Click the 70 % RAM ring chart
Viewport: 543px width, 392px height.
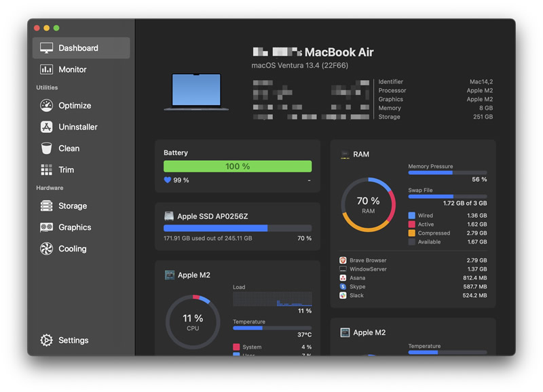tap(368, 205)
